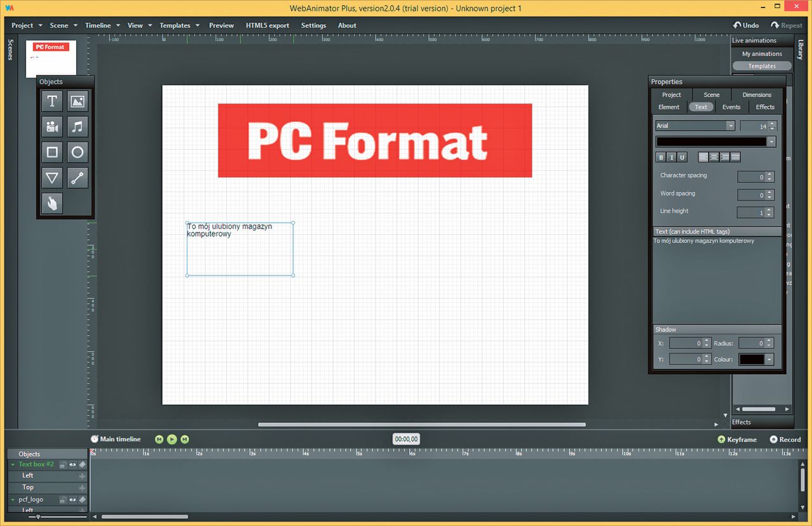Switch to the Dimensions properties tab
Viewport: 812px width, 526px height.
(757, 95)
